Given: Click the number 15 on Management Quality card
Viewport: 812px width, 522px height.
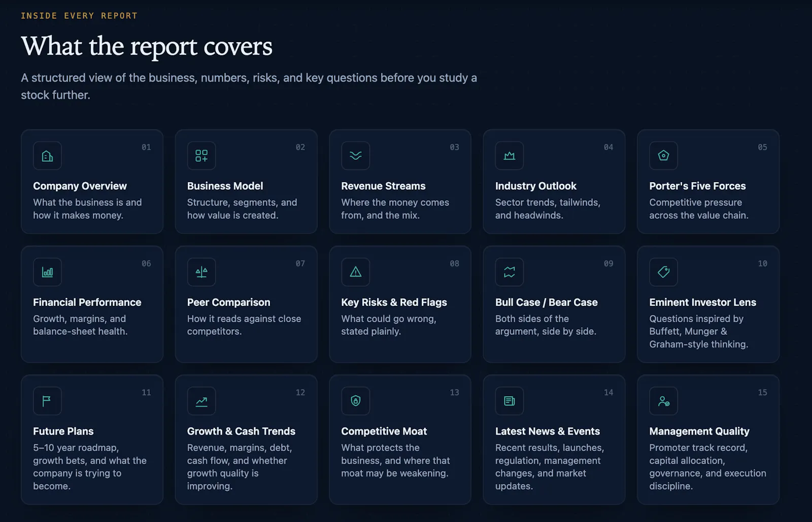Looking at the screenshot, I should point(762,393).
